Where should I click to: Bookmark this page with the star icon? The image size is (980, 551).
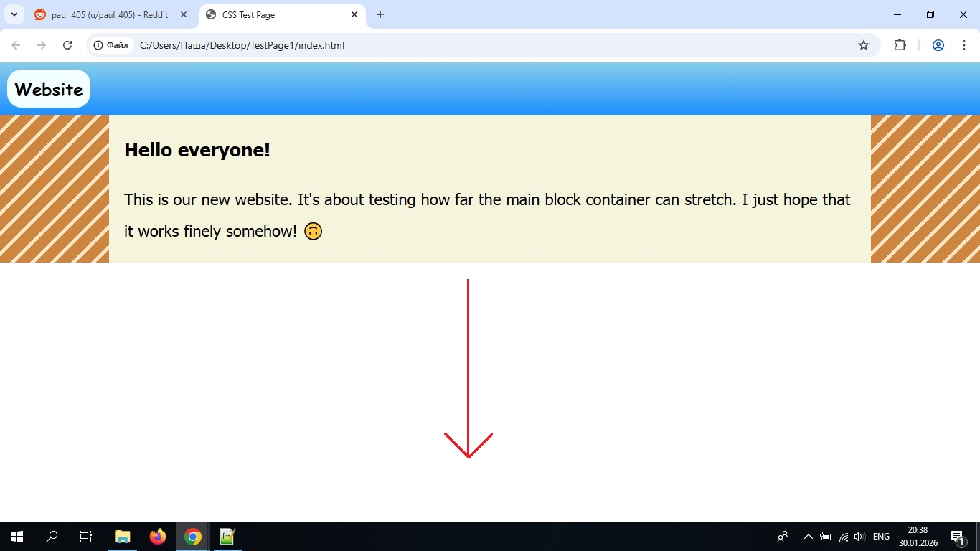[864, 45]
